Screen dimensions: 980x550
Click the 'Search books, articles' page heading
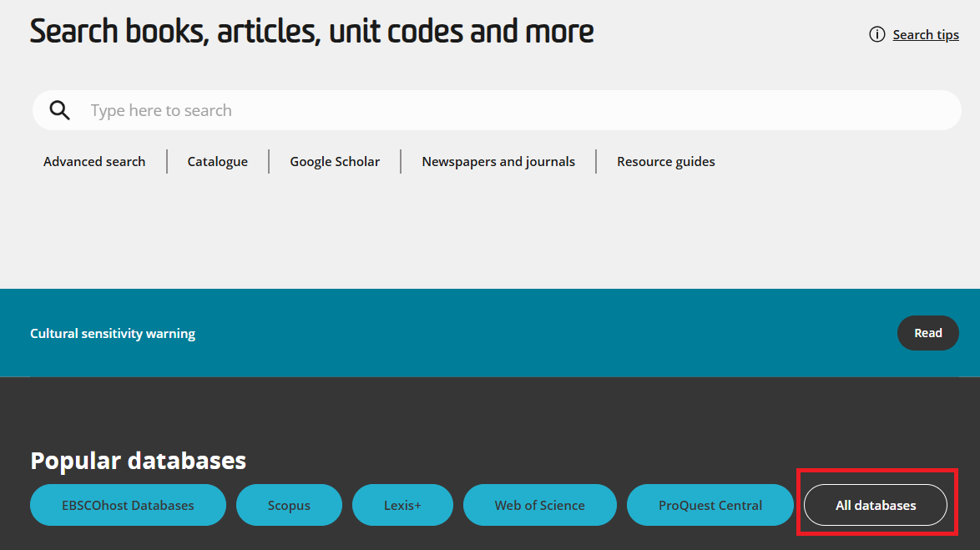[311, 32]
